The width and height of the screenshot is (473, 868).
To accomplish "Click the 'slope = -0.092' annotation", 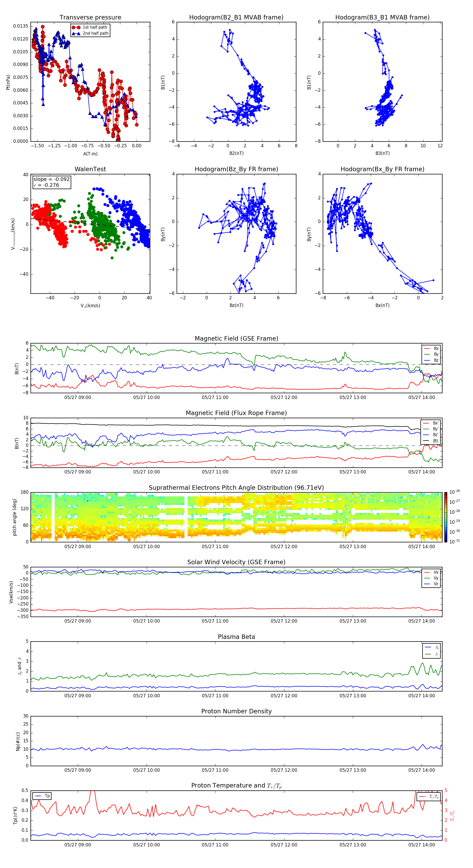I will pos(52,179).
